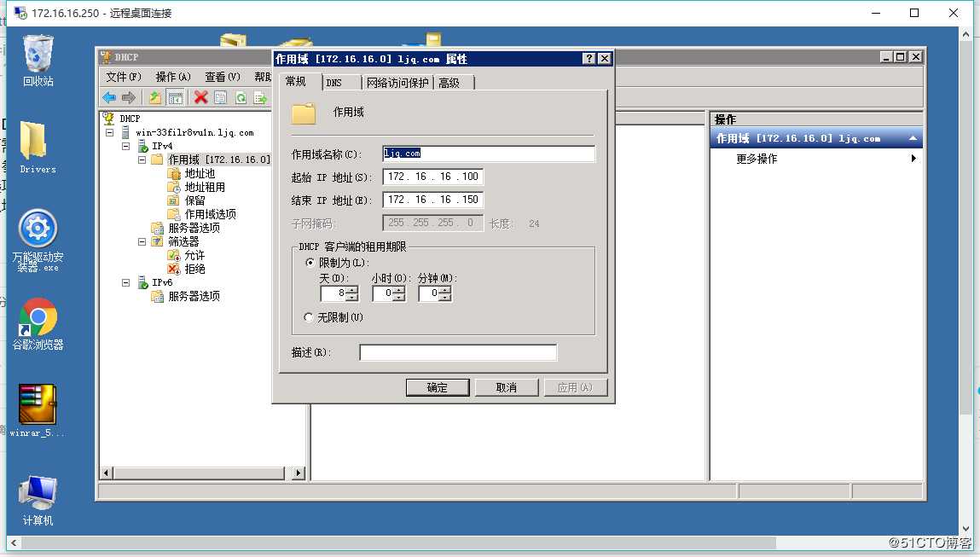Open the 地址租用 folder
Viewport: 980px width, 557px height.
(x=205, y=187)
